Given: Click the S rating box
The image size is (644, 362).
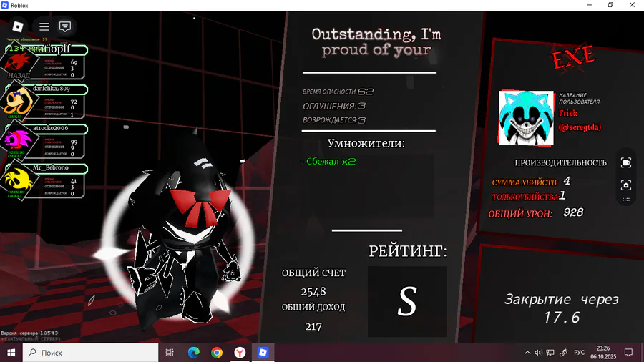Looking at the screenshot, I should [x=407, y=302].
